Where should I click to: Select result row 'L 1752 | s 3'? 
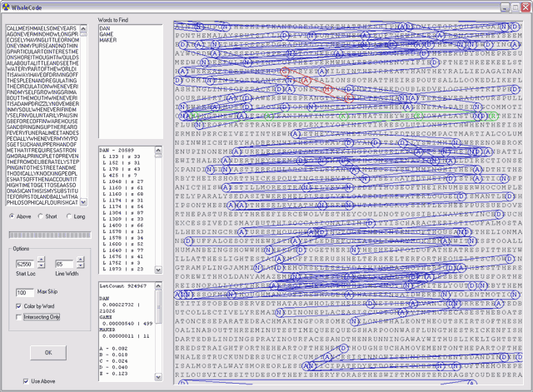click(122, 263)
